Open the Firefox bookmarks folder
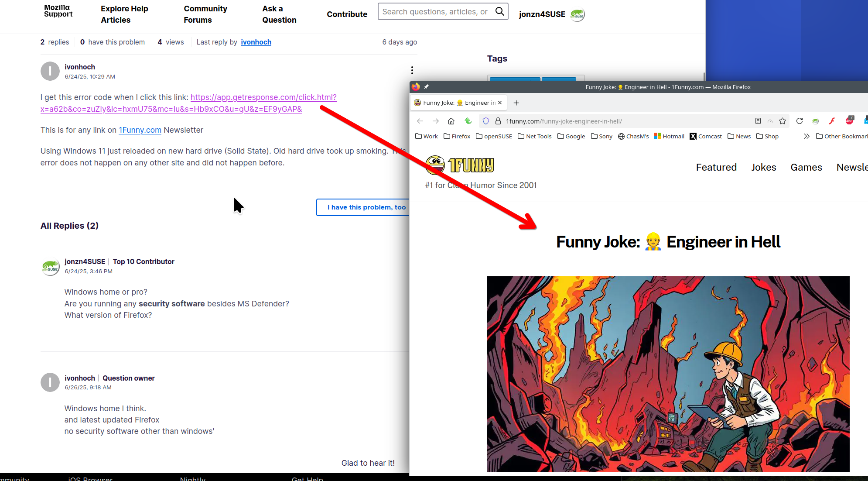This screenshot has height=481, width=868. [457, 136]
